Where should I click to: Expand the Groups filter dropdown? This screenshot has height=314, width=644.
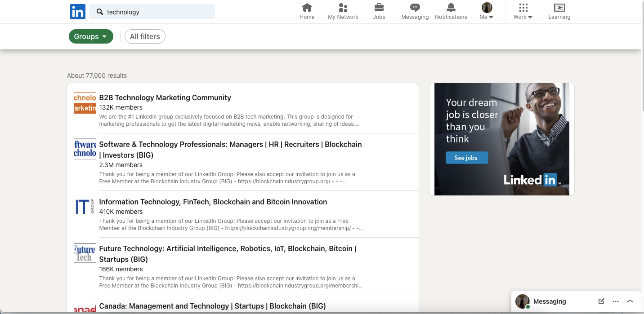91,36
